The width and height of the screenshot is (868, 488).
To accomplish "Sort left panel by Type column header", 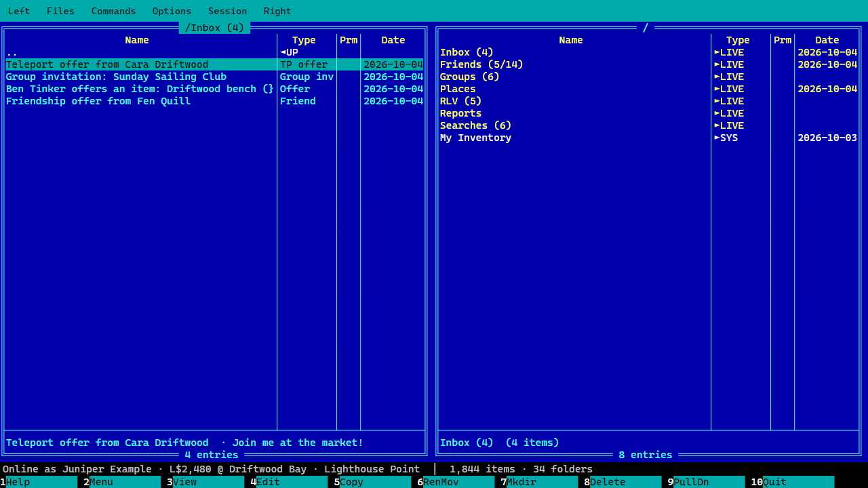I will point(304,40).
